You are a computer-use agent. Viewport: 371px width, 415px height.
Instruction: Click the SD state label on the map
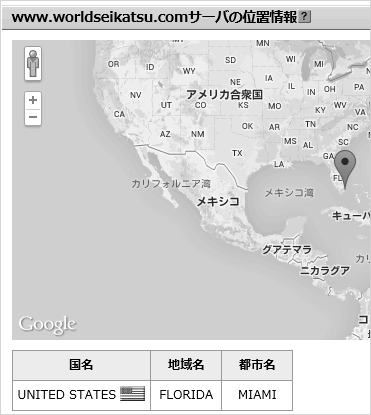click(x=230, y=60)
